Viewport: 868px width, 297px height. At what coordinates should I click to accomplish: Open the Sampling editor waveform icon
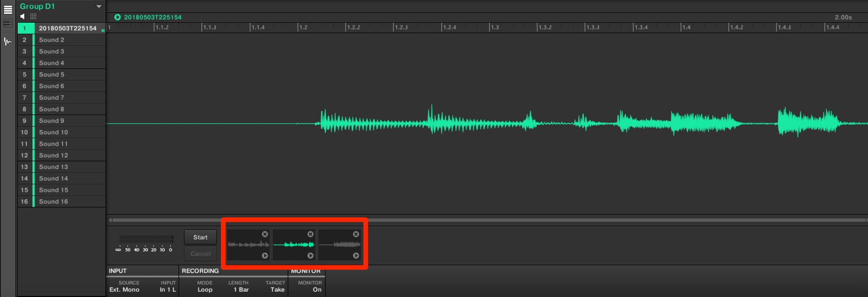7,42
